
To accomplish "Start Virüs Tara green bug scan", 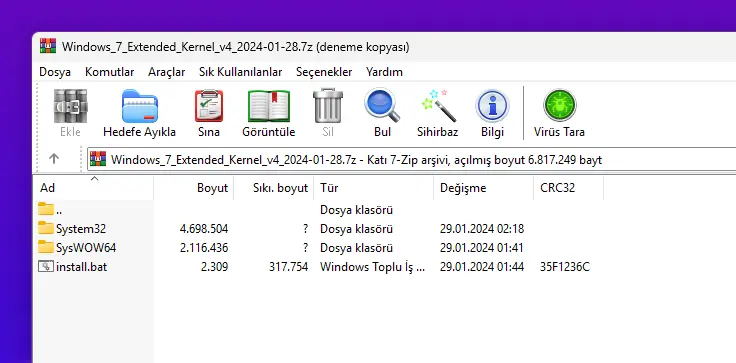I will coord(560,105).
